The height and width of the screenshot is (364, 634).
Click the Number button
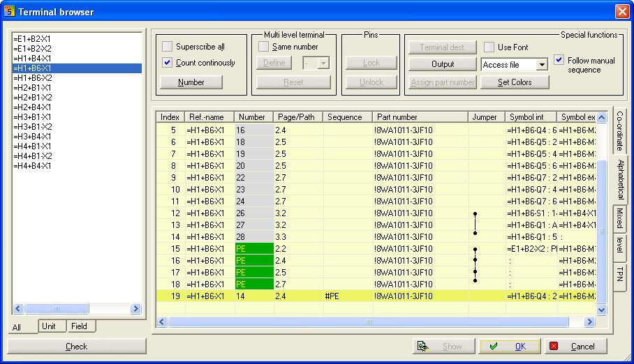(x=191, y=82)
